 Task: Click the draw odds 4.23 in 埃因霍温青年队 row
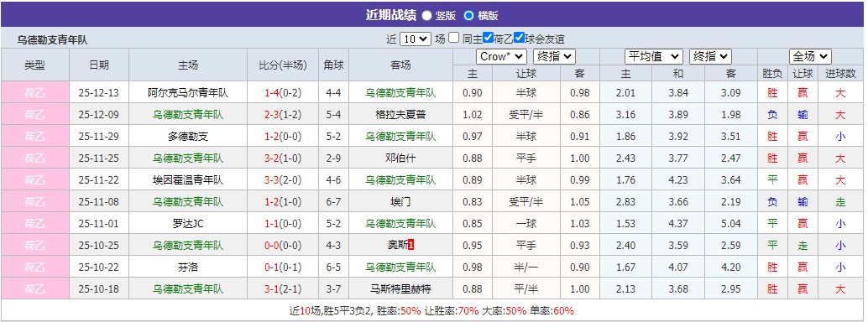click(x=678, y=179)
